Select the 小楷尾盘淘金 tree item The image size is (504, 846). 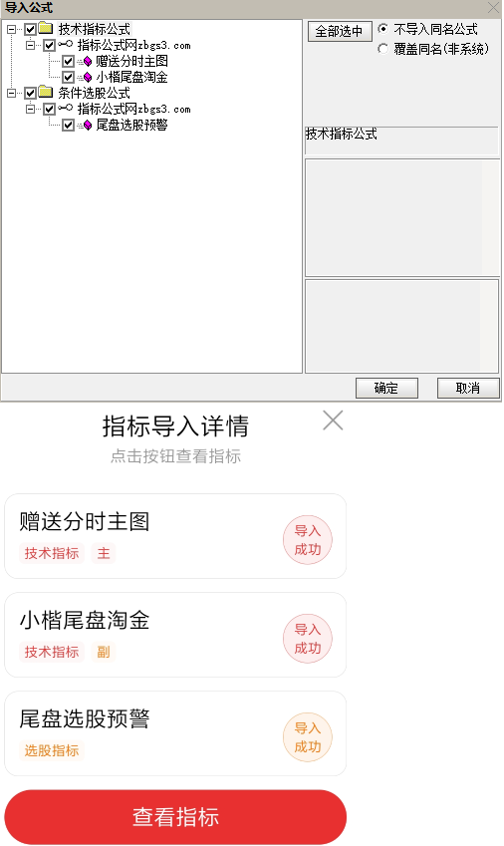[x=131, y=77]
